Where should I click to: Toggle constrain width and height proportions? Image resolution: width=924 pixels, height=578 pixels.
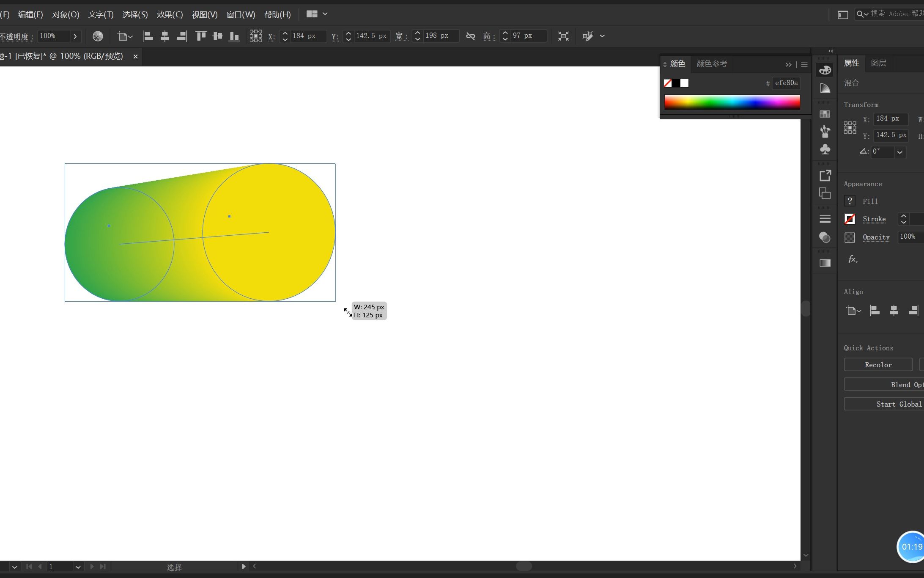(470, 36)
